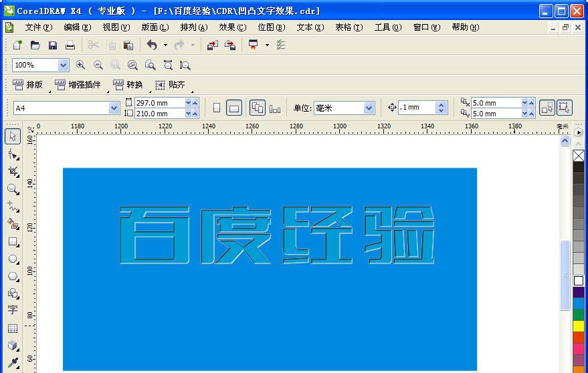Click the Import icon
The height and width of the screenshot is (373, 588).
tap(213, 45)
